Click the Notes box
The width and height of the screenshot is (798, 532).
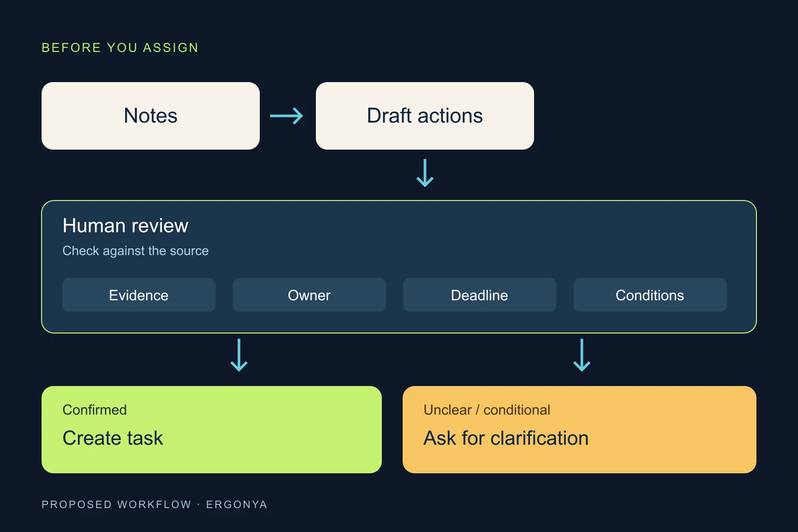tap(151, 116)
